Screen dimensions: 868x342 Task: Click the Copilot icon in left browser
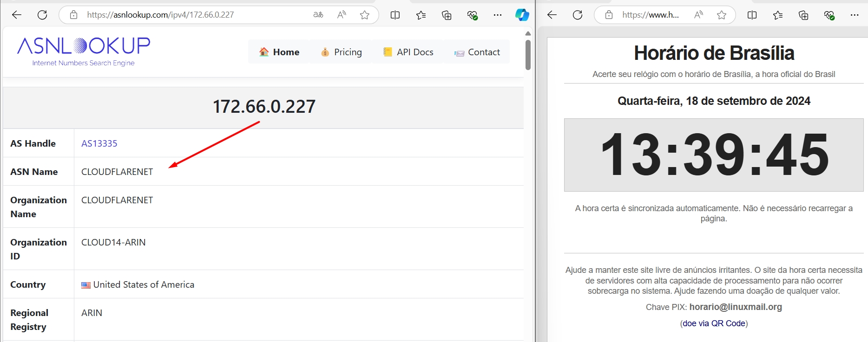(x=522, y=15)
